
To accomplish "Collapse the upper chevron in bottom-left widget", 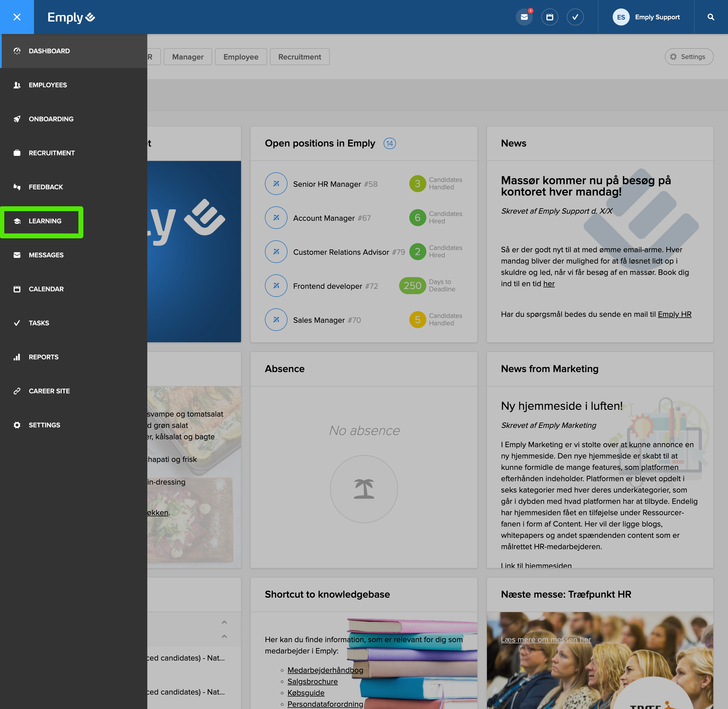I will [224, 622].
